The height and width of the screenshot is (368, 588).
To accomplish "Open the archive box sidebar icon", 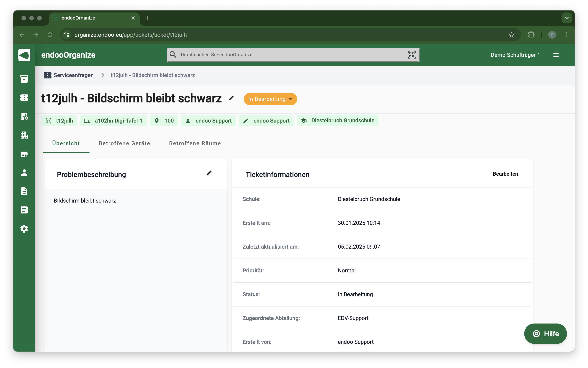I will (24, 79).
